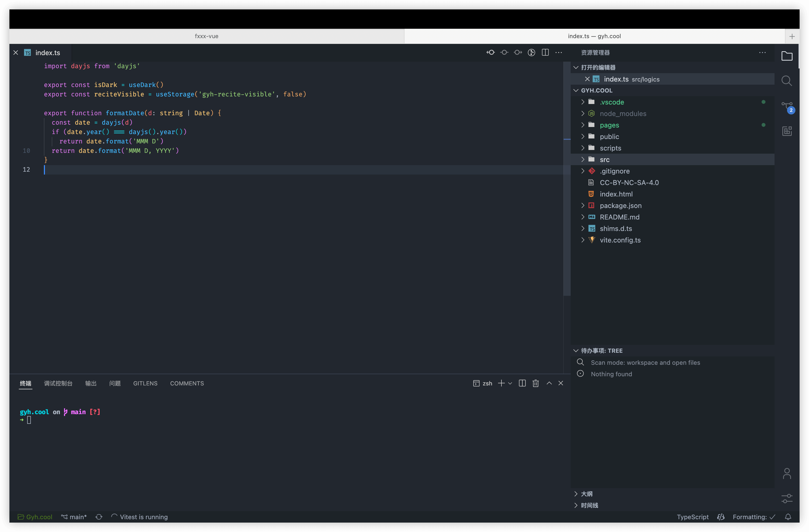Open the Manage settings sliders icon
The height and width of the screenshot is (532, 809).
[x=787, y=498]
